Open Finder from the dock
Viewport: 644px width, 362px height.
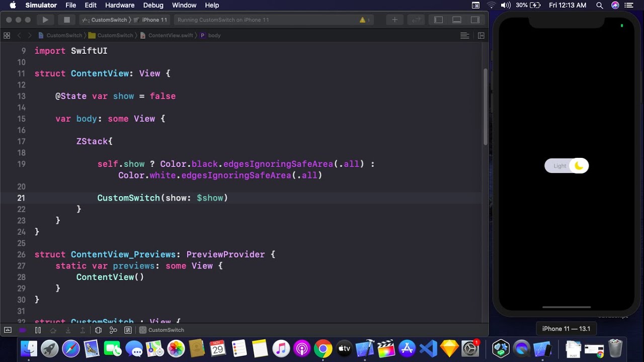(29, 348)
